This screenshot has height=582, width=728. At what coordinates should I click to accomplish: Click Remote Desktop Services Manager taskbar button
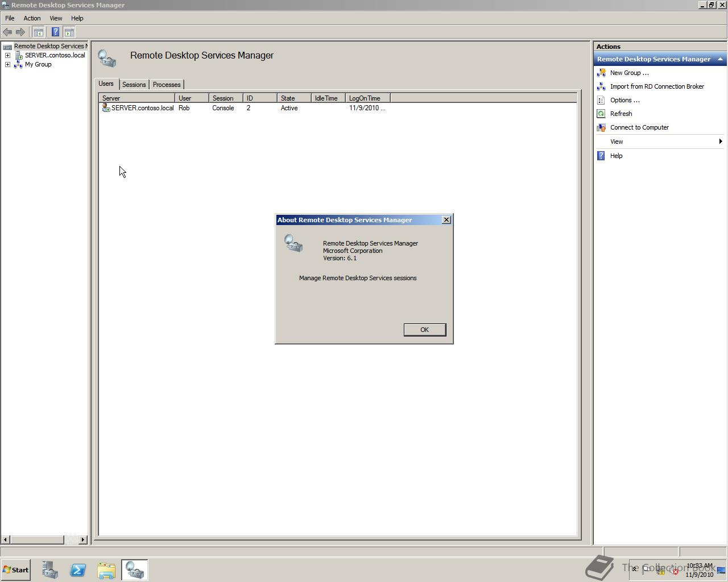click(135, 570)
